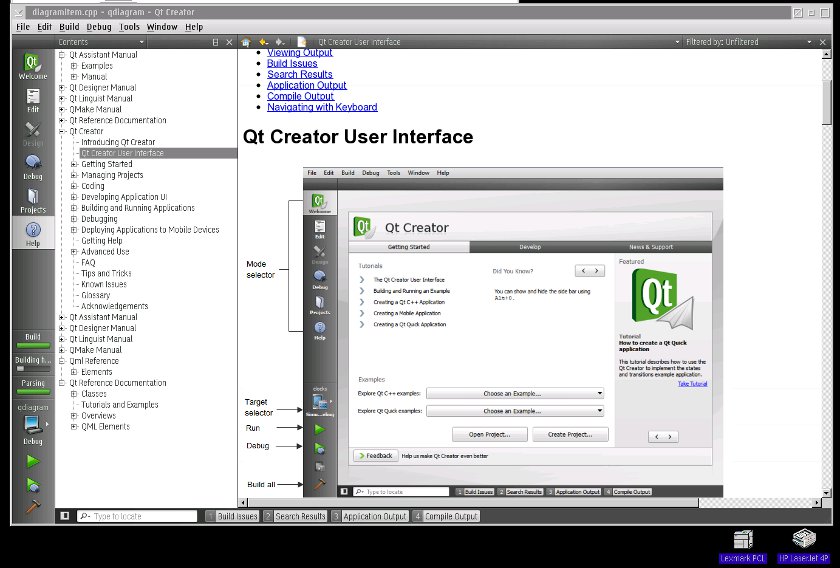The width and height of the screenshot is (840, 568).
Task: Switch to Debug mode in the mode selector
Action: click(x=33, y=167)
